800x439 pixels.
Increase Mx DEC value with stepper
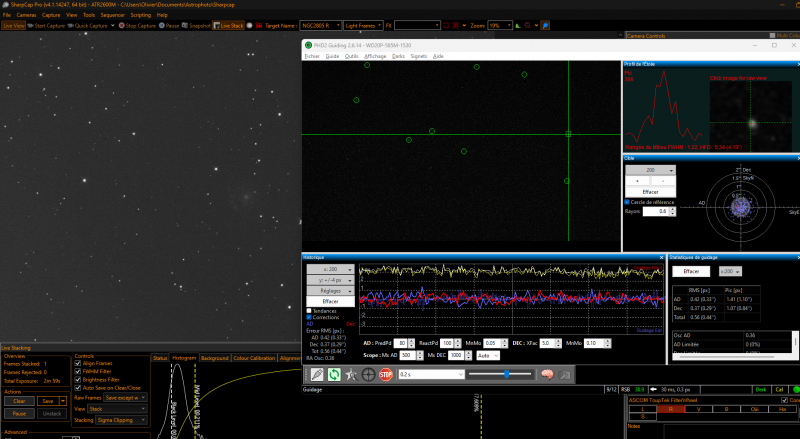tap(468, 353)
